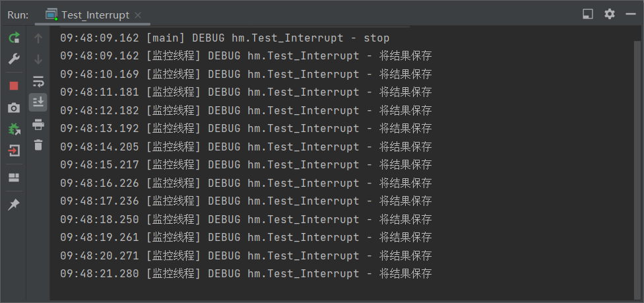
Task: Click the vertical scrollbar of the console
Action: tap(637, 163)
